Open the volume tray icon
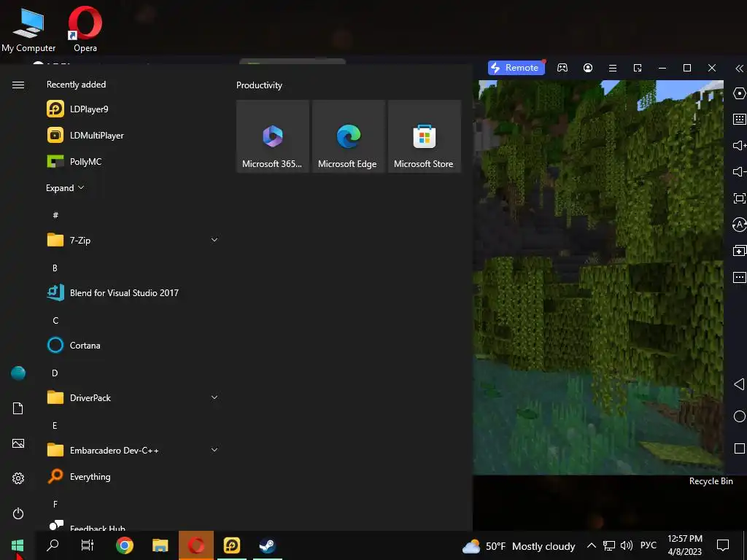Viewport: 747px width, 560px height. click(x=627, y=545)
